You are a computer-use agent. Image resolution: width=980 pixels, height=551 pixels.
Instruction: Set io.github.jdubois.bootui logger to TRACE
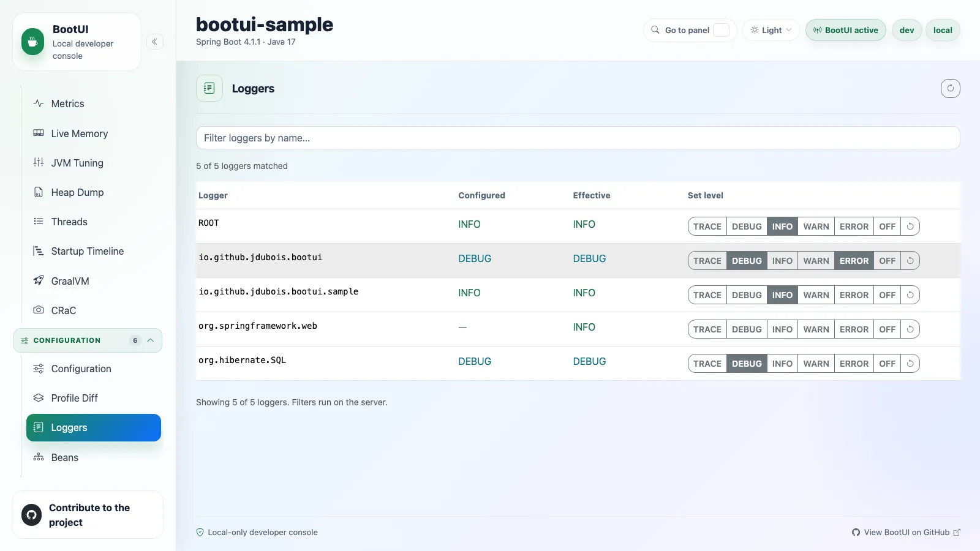pyautogui.click(x=707, y=261)
